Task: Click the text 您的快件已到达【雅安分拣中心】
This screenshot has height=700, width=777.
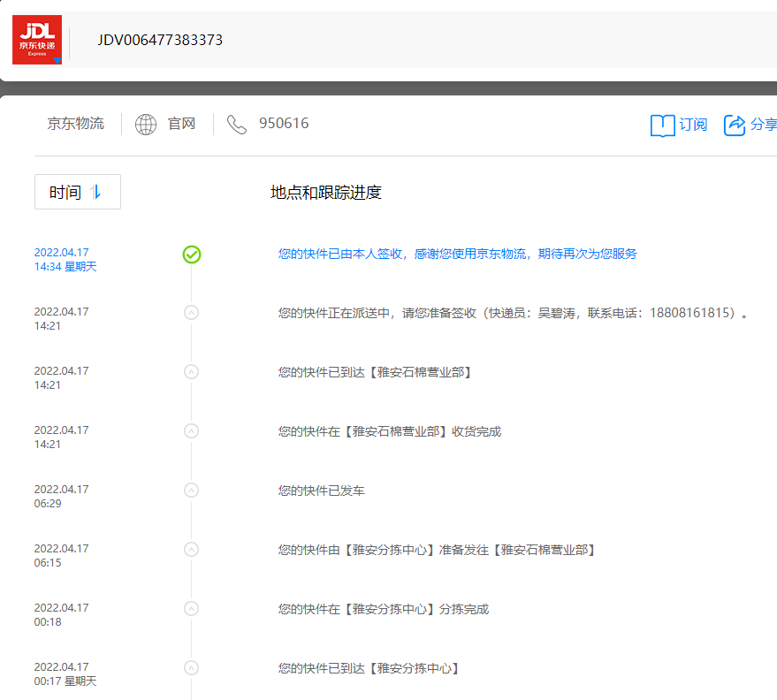Action: (369, 668)
